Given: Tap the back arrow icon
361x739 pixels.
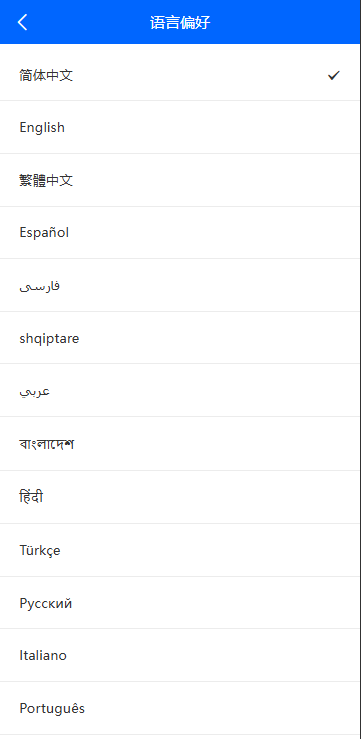Looking at the screenshot, I should (x=22, y=22).
